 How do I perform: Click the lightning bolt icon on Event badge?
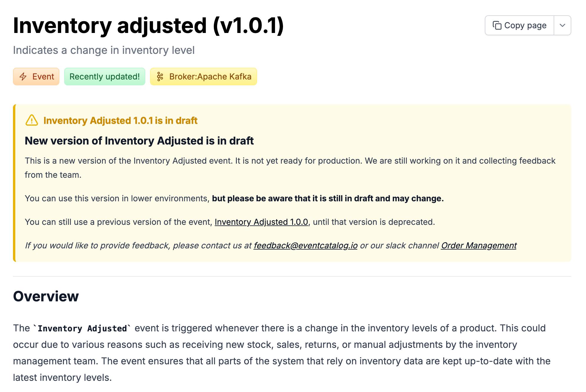pos(23,77)
